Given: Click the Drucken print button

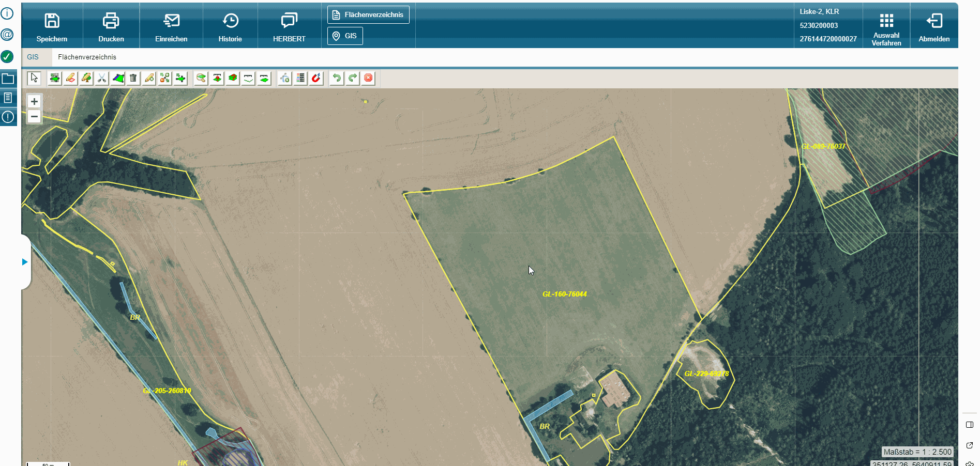Looking at the screenshot, I should click(111, 27).
